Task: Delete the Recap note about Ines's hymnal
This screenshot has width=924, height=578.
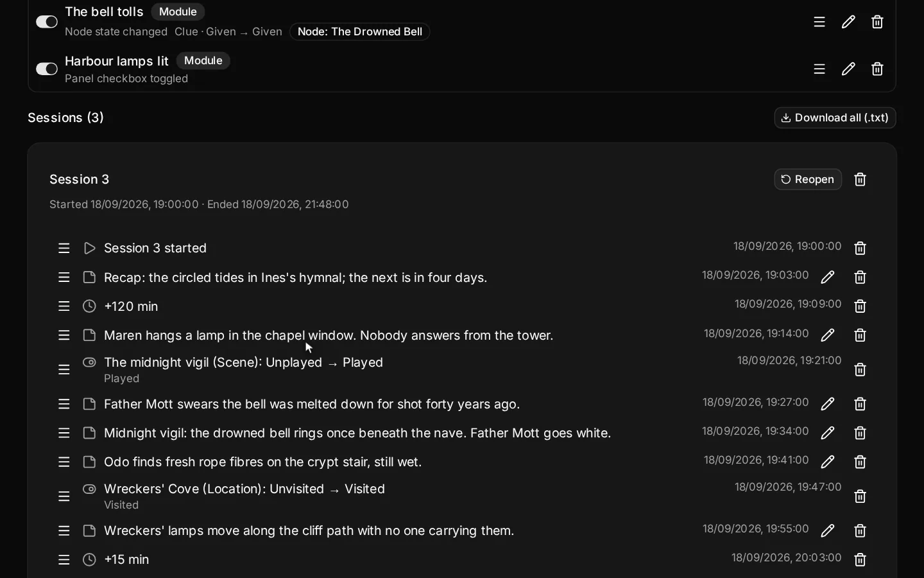Action: [861, 277]
